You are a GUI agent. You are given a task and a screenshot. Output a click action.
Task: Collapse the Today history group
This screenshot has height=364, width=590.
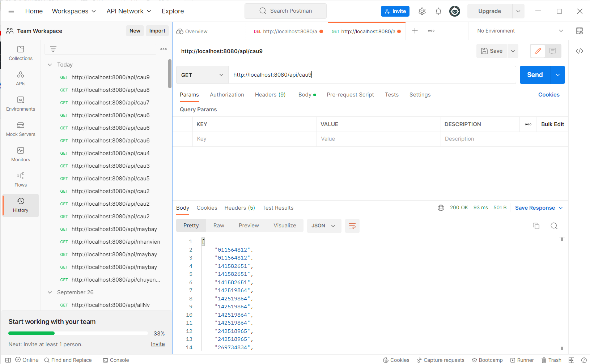(x=50, y=65)
